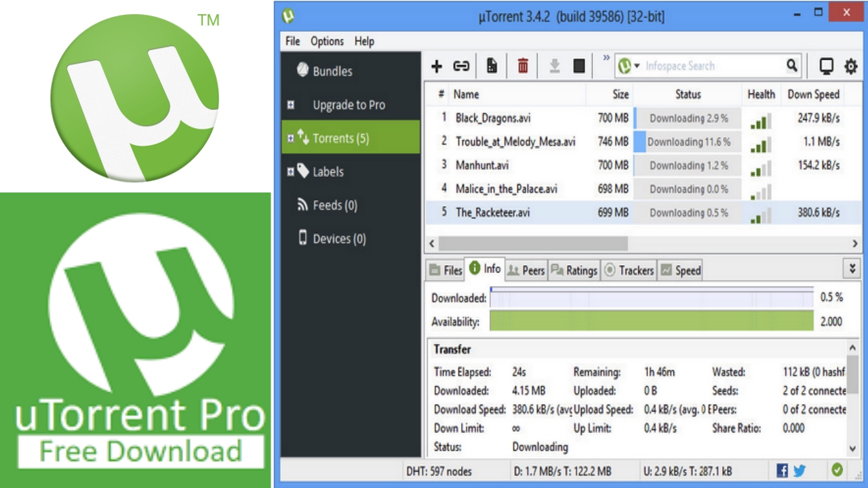Open the Help menu
Viewport: 868px width, 488px height.
click(364, 41)
